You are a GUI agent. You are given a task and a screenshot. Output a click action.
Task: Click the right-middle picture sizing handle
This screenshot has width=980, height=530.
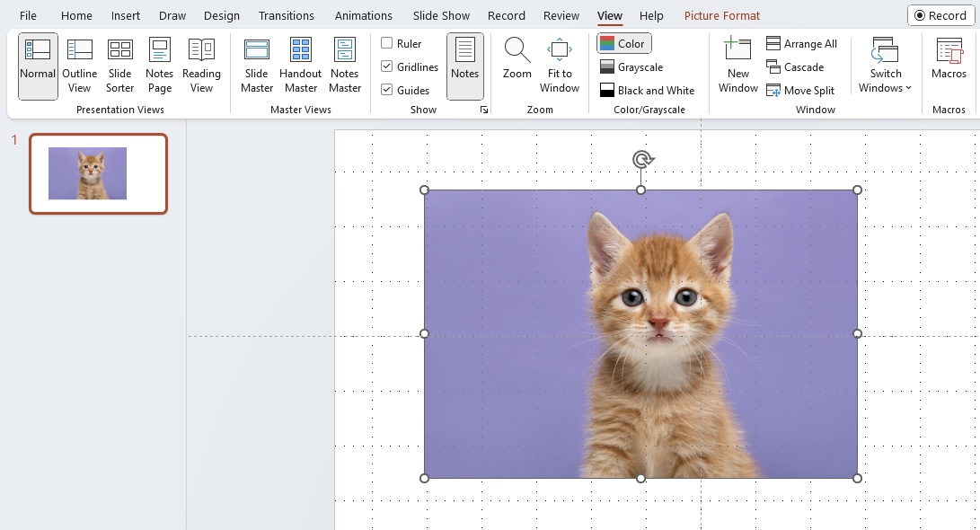pyautogui.click(x=858, y=334)
